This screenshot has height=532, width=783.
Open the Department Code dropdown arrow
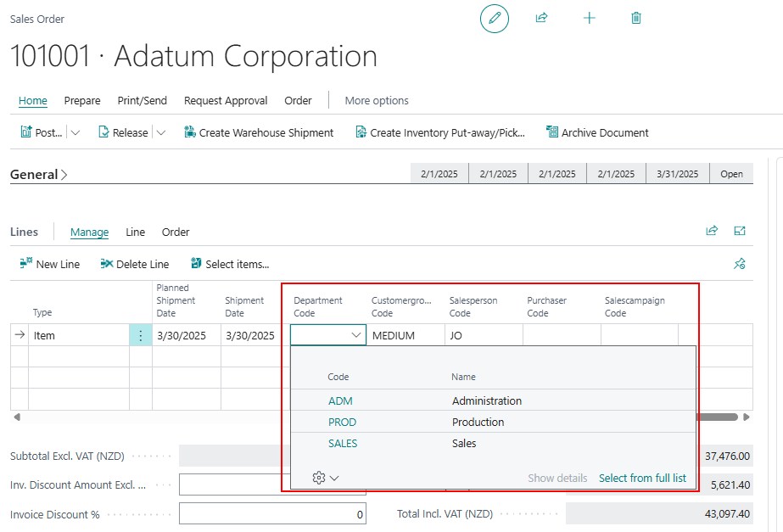click(355, 335)
